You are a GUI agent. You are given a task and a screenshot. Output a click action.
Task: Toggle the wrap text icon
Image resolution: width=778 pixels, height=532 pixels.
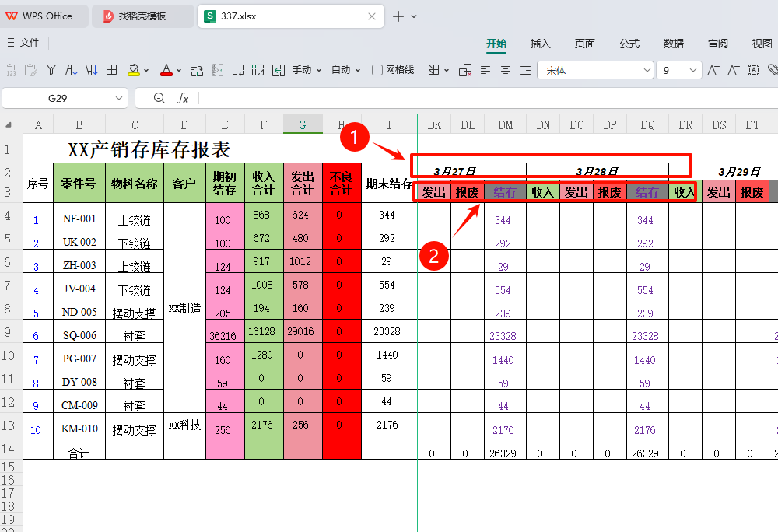(238, 71)
